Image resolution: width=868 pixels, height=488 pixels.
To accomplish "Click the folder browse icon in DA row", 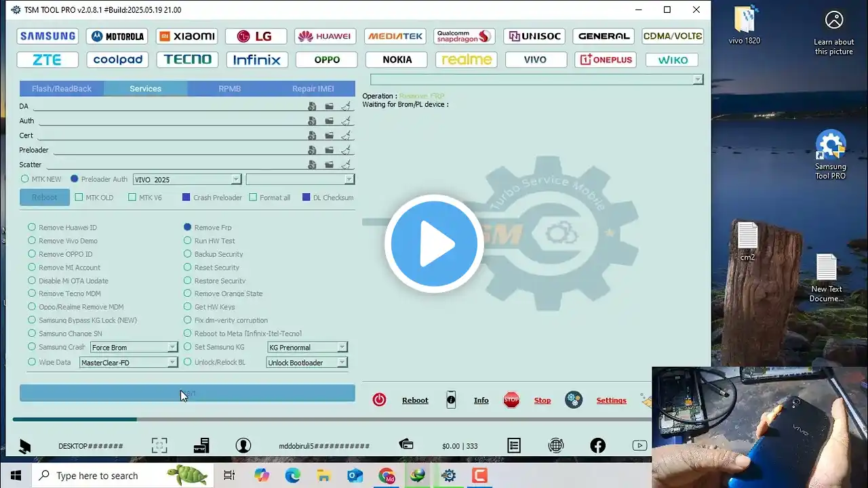I will coord(329,106).
